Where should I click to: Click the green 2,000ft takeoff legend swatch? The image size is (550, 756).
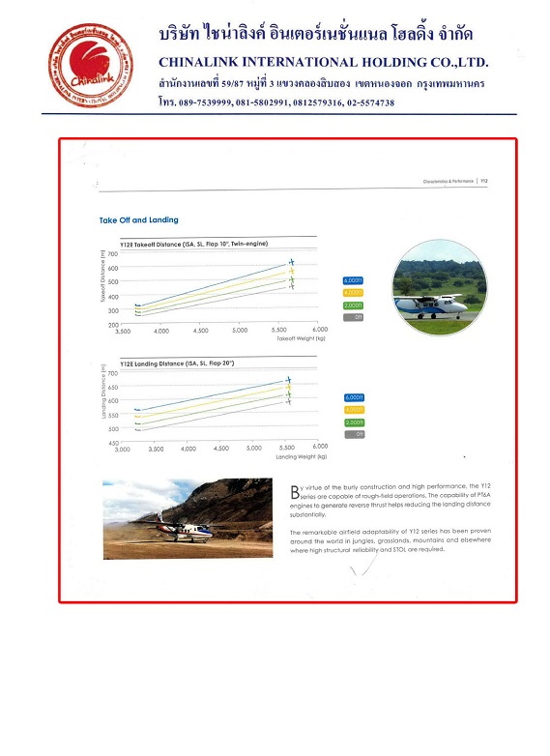point(353,305)
